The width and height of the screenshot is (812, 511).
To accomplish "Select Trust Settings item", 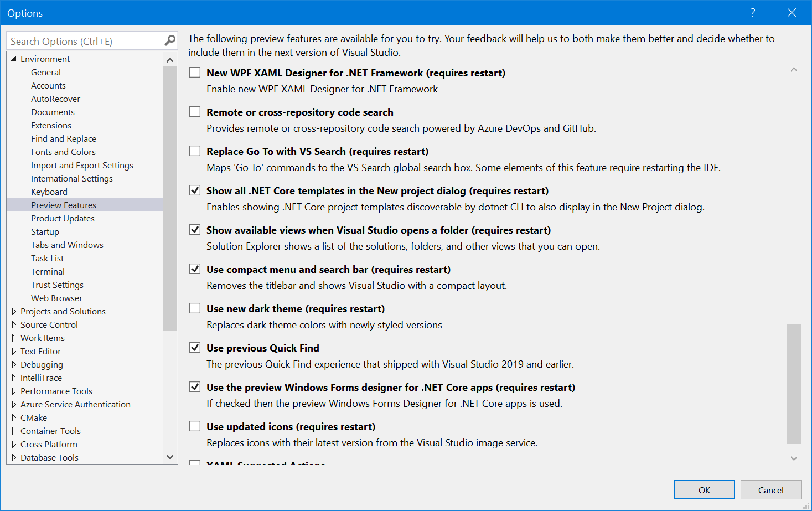I will click(x=57, y=285).
